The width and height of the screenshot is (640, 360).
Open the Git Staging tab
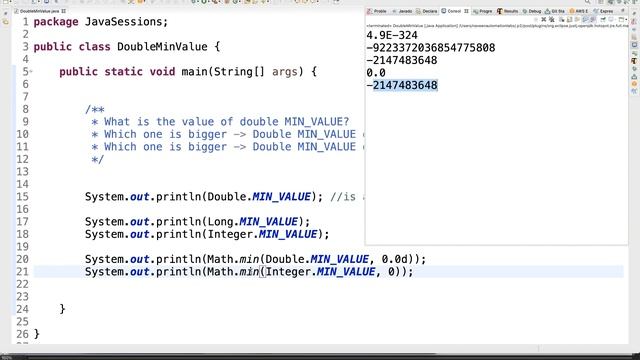point(555,11)
